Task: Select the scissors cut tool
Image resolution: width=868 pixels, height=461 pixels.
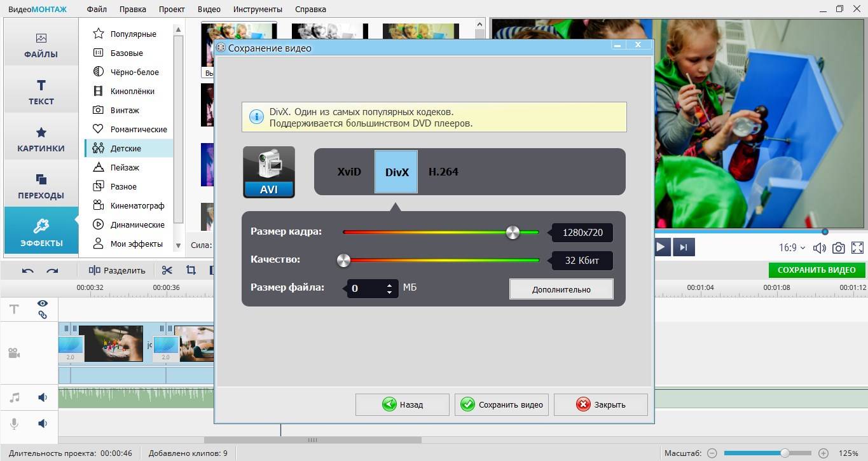Action: point(167,270)
